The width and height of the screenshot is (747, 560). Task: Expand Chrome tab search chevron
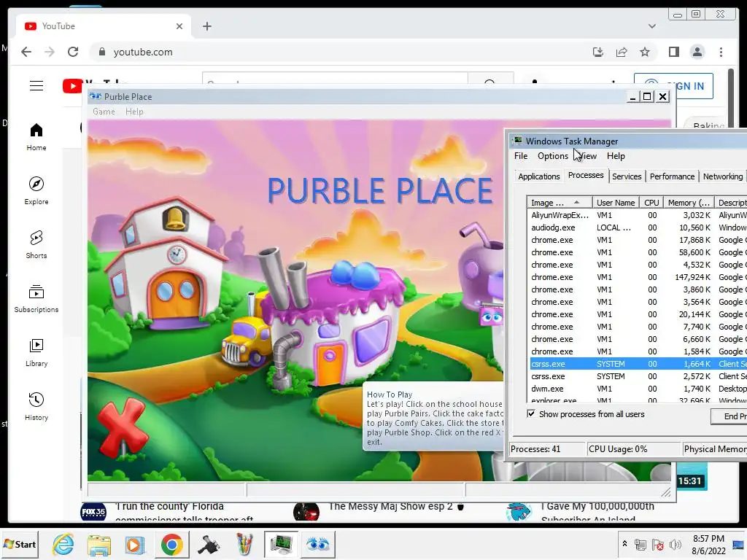point(651,26)
